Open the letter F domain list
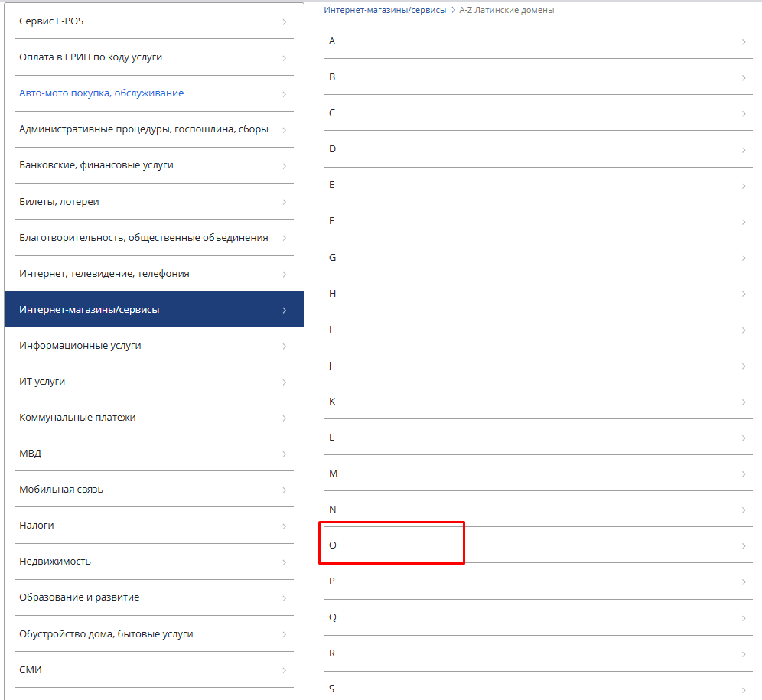 538,221
